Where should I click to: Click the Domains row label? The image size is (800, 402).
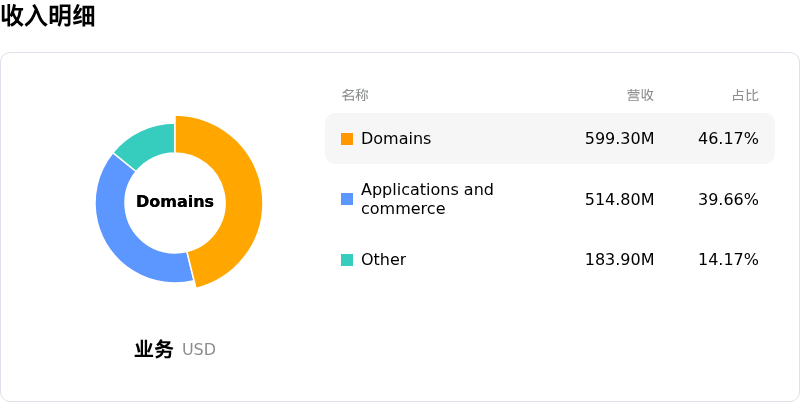point(396,139)
